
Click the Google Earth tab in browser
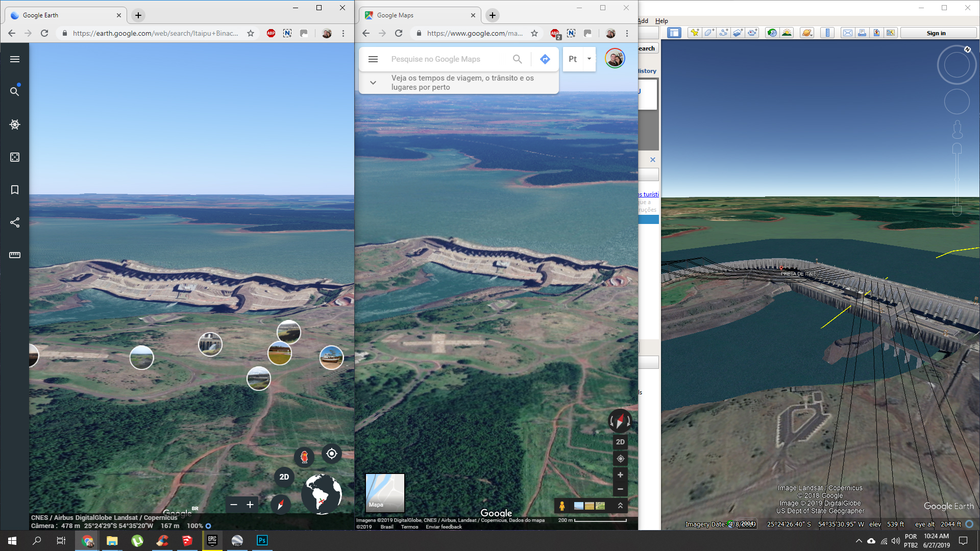click(x=60, y=15)
